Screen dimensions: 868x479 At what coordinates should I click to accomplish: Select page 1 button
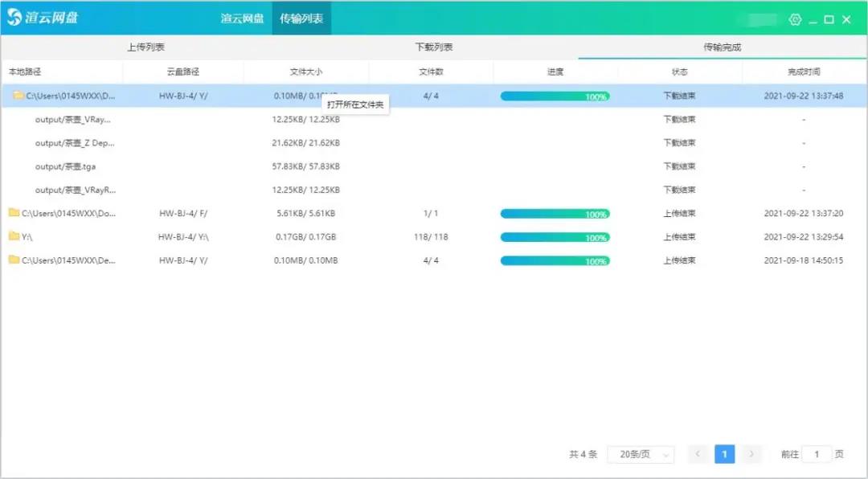(724, 454)
